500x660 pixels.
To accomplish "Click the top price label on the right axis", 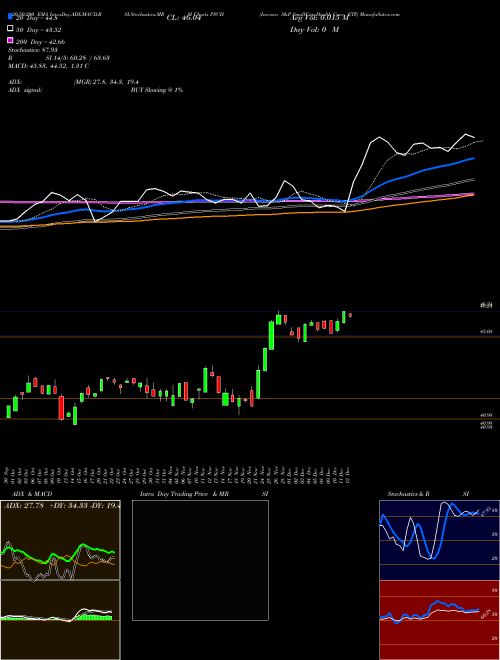I will (484, 306).
